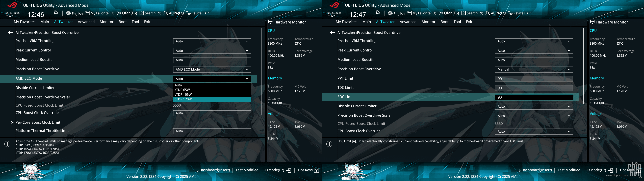
Task: Launch Qfan(F6) fan control in 12:46 screen
Action: click(x=127, y=13)
